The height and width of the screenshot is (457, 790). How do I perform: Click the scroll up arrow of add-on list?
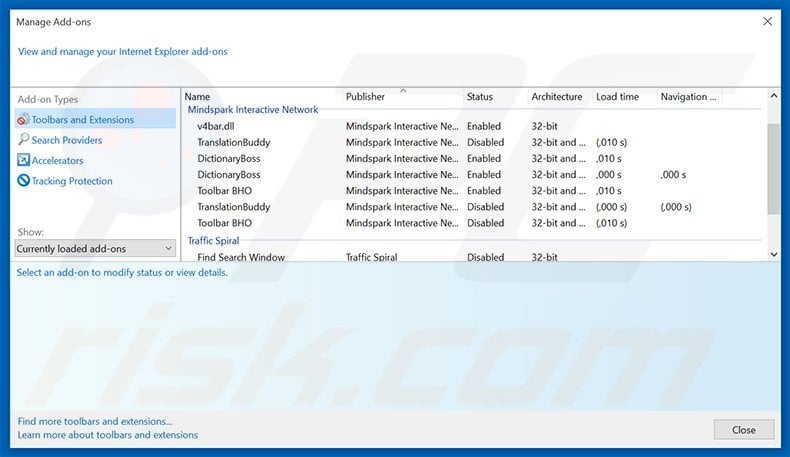click(774, 96)
